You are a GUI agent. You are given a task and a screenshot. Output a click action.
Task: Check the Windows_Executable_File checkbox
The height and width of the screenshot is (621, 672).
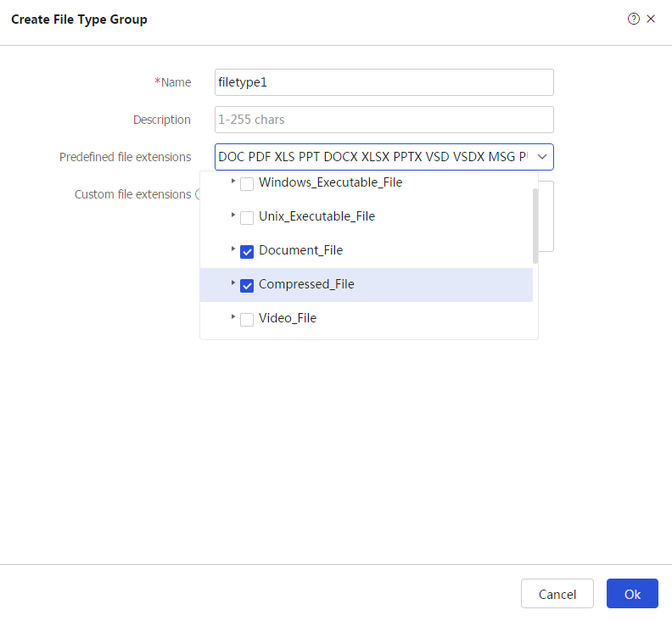pyautogui.click(x=247, y=184)
